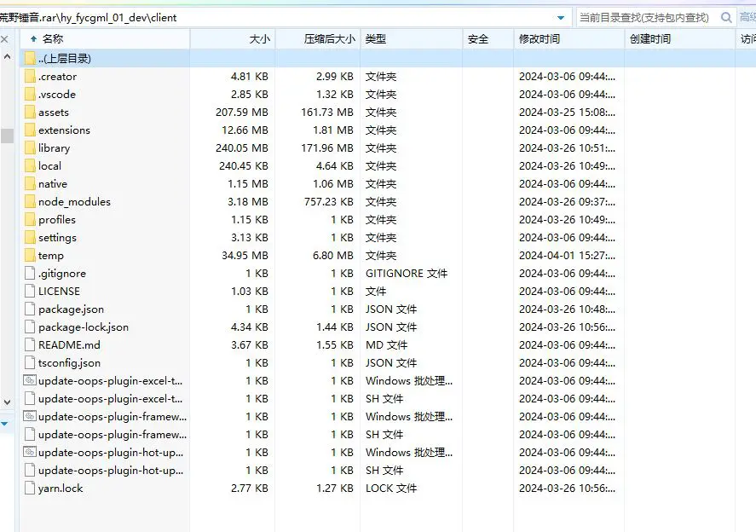Select the .creator folder icon
756x532 pixels.
tap(30, 76)
